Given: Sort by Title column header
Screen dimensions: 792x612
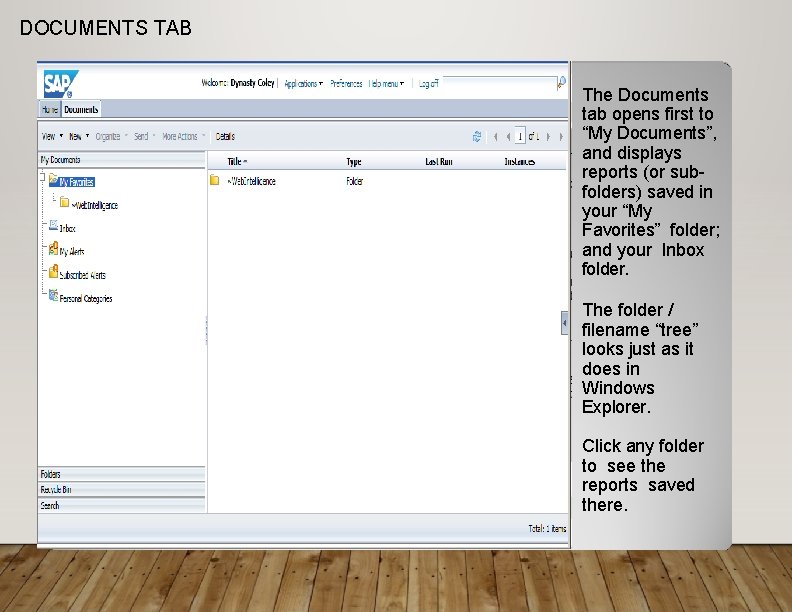Looking at the screenshot, I should [237, 162].
